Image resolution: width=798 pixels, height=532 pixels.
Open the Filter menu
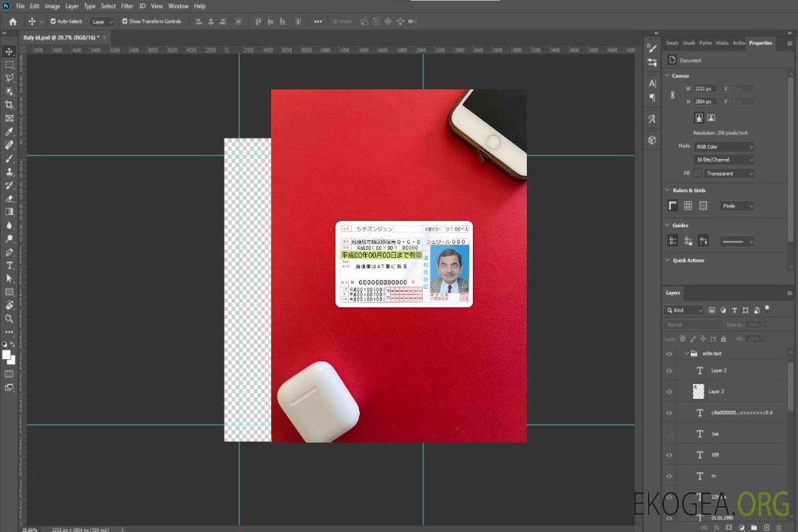pyautogui.click(x=127, y=6)
